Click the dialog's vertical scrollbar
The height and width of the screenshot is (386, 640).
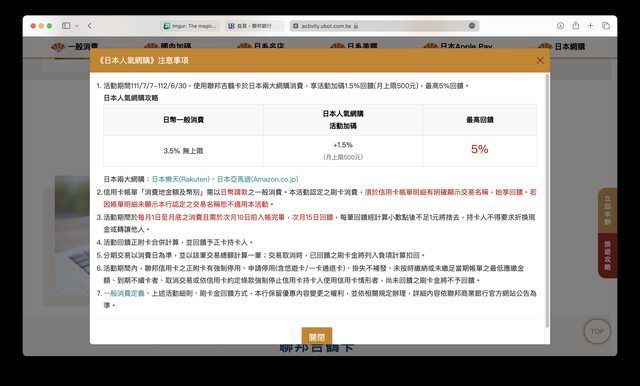(x=547, y=200)
